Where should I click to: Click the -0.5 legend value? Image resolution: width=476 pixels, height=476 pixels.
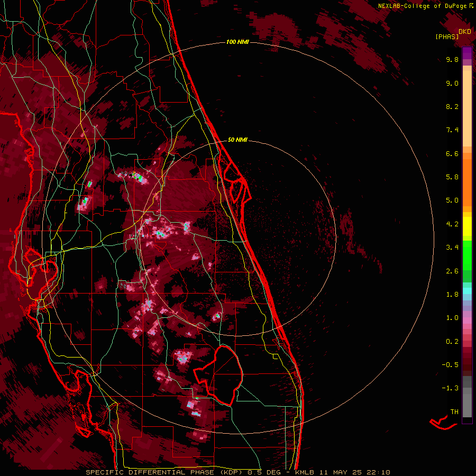click(450, 365)
